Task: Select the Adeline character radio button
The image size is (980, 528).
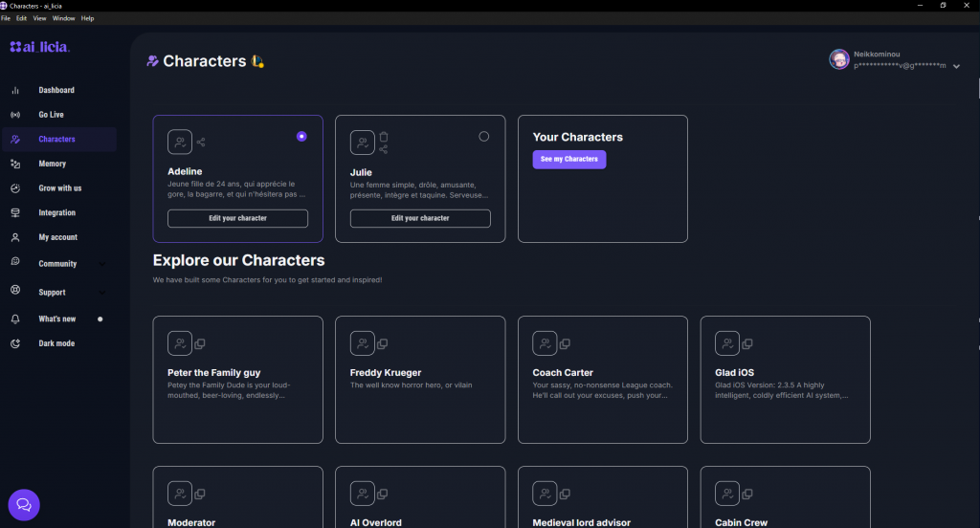Action: [x=301, y=137]
